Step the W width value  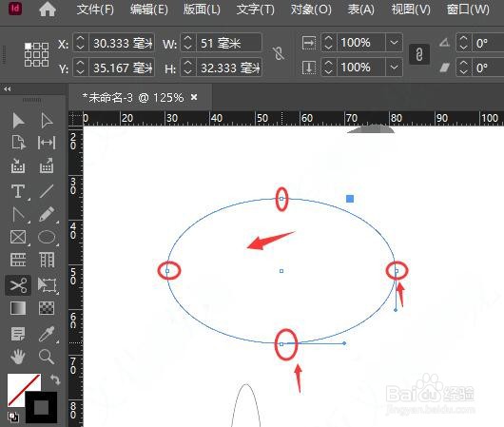point(188,43)
